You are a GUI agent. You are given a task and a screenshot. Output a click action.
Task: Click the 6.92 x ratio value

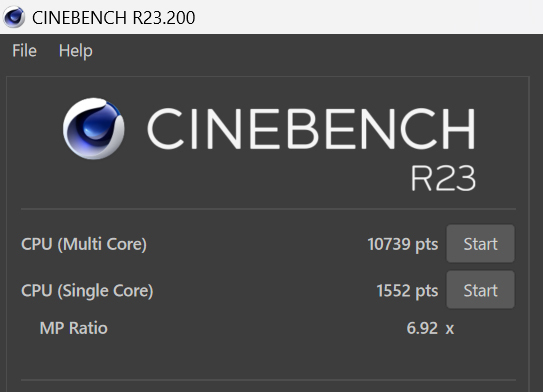click(430, 328)
